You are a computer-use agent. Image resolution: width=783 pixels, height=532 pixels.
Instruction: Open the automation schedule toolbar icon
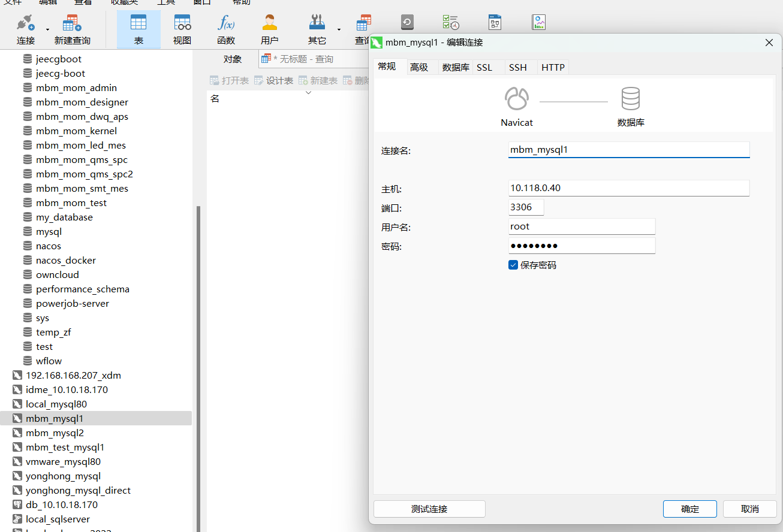(450, 23)
